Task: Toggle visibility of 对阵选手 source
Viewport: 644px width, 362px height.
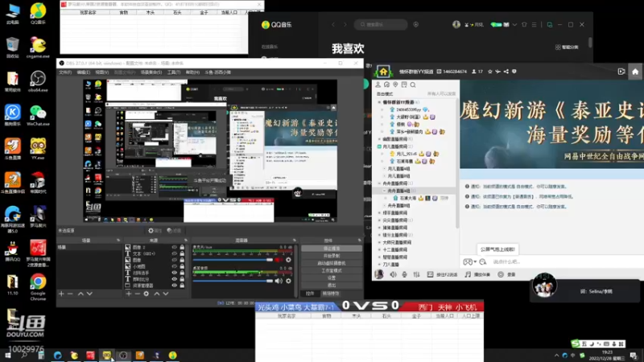Action: click(174, 273)
